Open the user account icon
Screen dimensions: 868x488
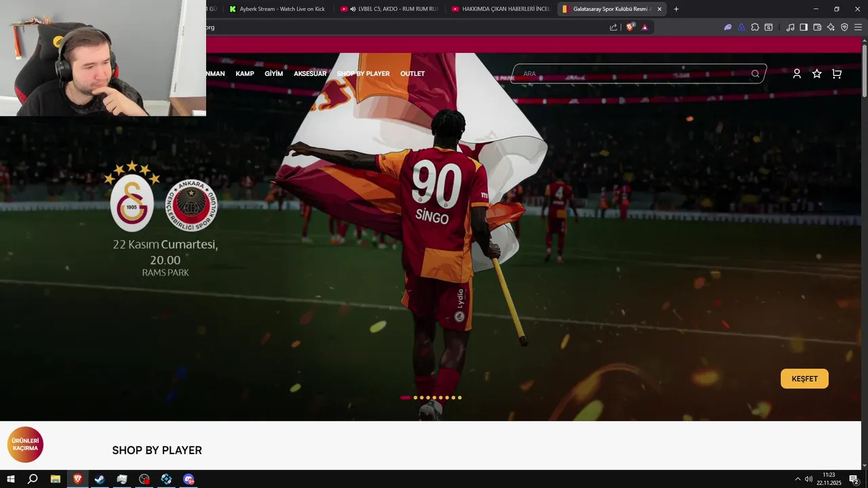[797, 74]
